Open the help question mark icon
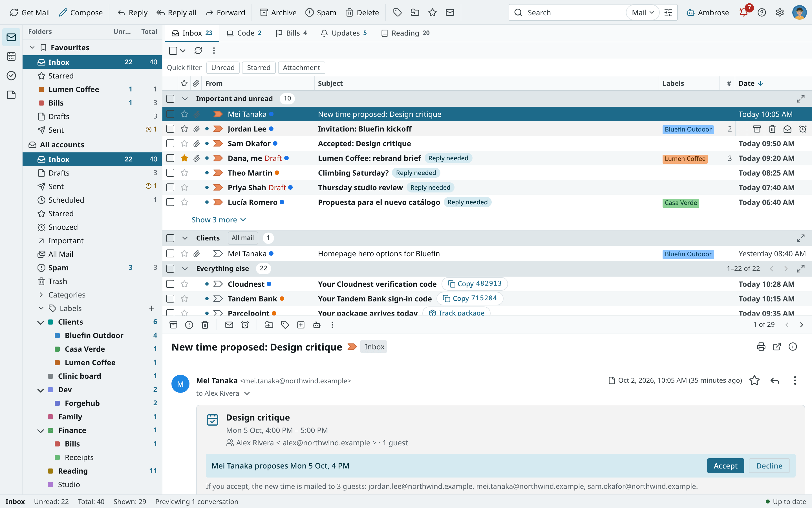Image resolution: width=812 pixels, height=508 pixels. (x=762, y=12)
